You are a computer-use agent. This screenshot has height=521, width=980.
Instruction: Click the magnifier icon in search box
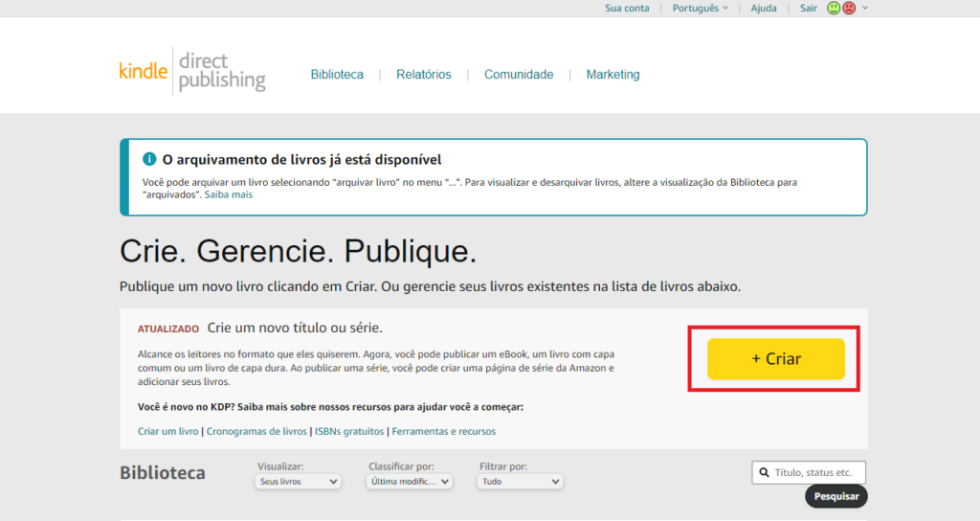(x=764, y=472)
